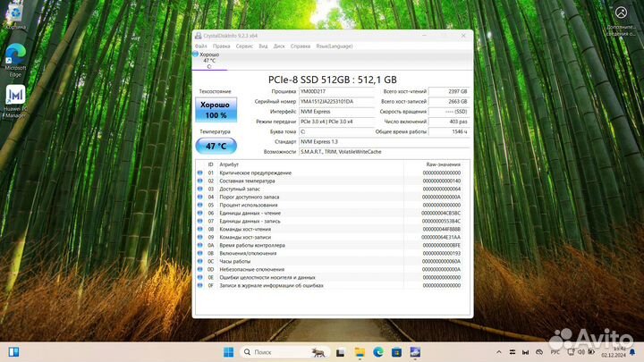This screenshot has width=644, height=362.
Task: Click the status circle for attribute 0E
Action: click(x=200, y=277)
